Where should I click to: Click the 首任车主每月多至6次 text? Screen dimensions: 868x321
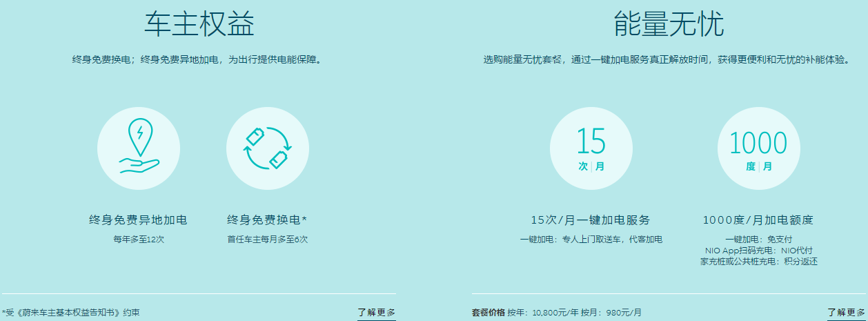[x=268, y=240]
